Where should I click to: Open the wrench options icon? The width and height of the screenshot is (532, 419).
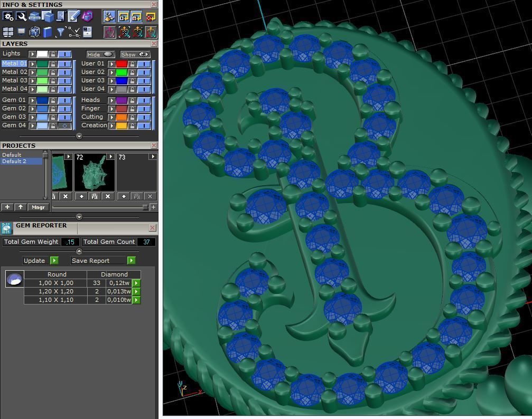[x=21, y=16]
